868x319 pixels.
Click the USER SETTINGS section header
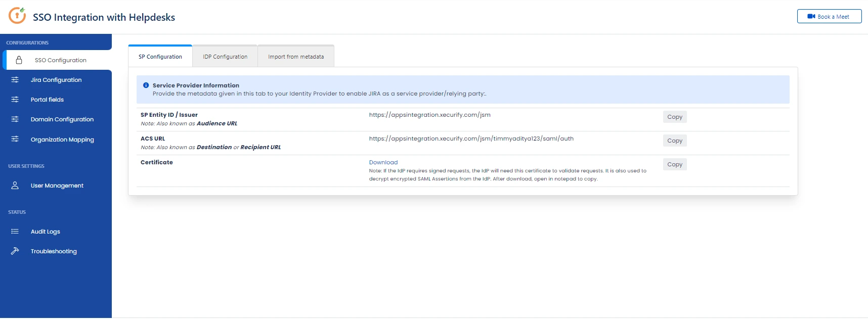(26, 166)
